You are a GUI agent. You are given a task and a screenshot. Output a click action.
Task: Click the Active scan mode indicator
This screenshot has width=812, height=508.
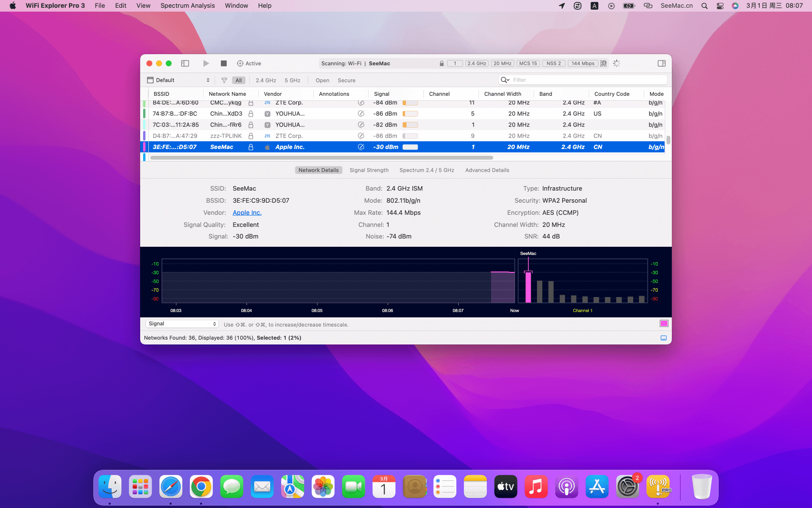click(x=249, y=63)
